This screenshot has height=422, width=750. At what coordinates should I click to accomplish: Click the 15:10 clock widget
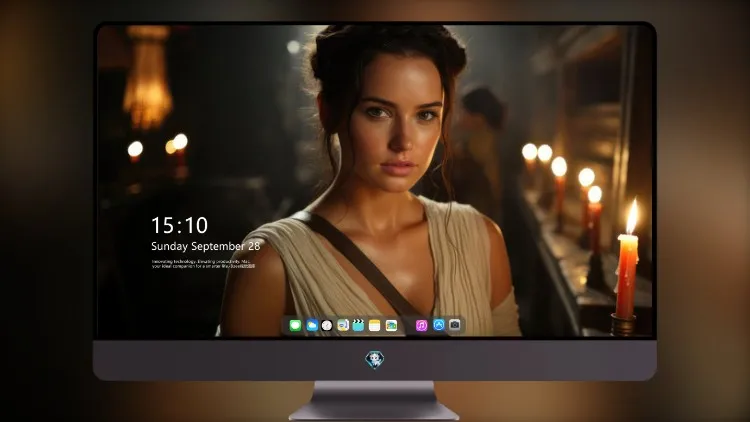click(179, 225)
